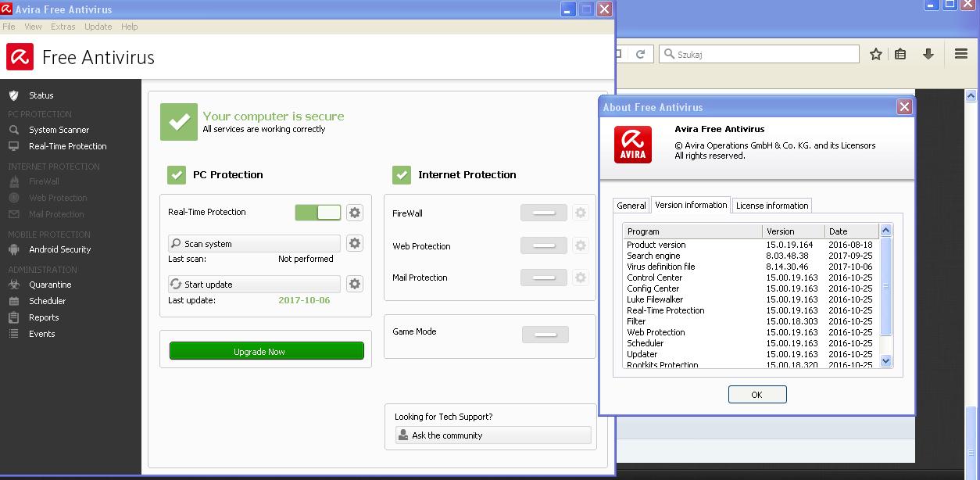Open the Quarantine section

(50, 285)
